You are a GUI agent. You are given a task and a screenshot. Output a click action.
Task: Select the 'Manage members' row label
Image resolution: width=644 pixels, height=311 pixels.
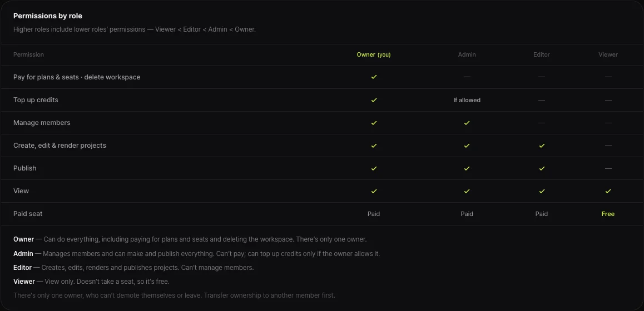coord(42,123)
